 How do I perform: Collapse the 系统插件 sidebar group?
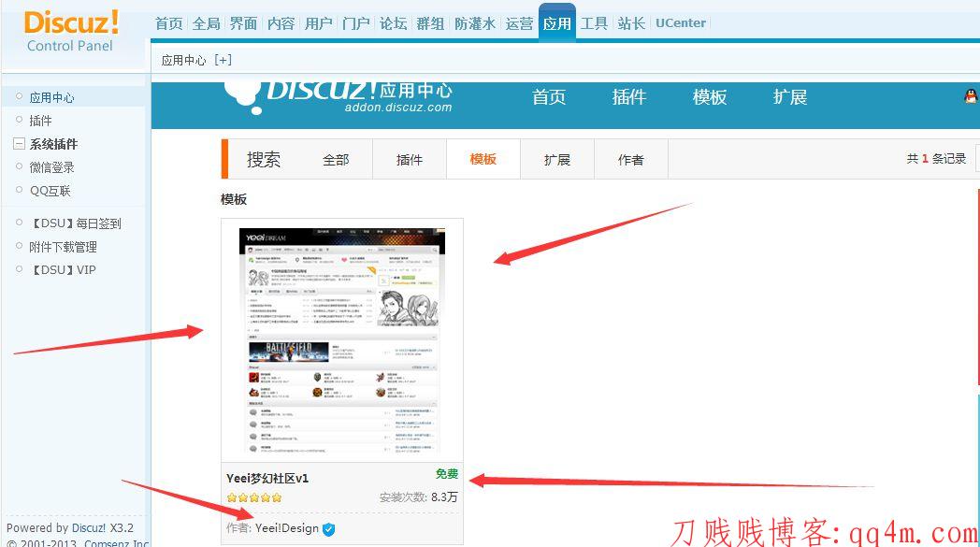click(x=20, y=144)
